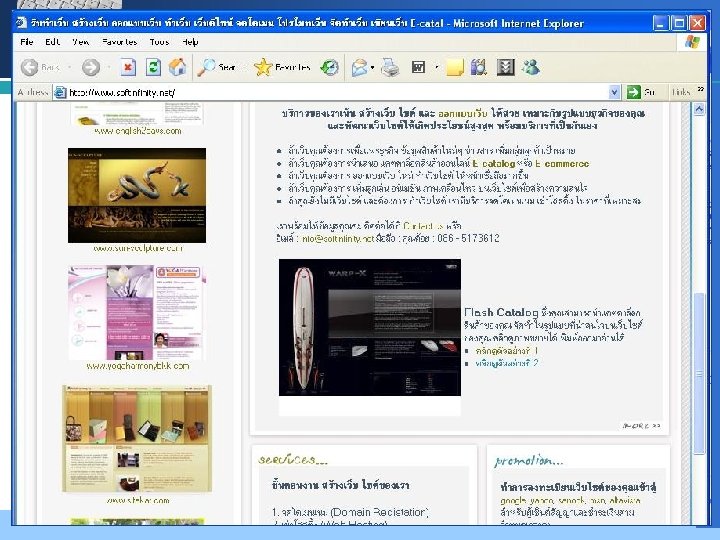
Task: Click the Flash Catalog heading text
Action: 501,312
